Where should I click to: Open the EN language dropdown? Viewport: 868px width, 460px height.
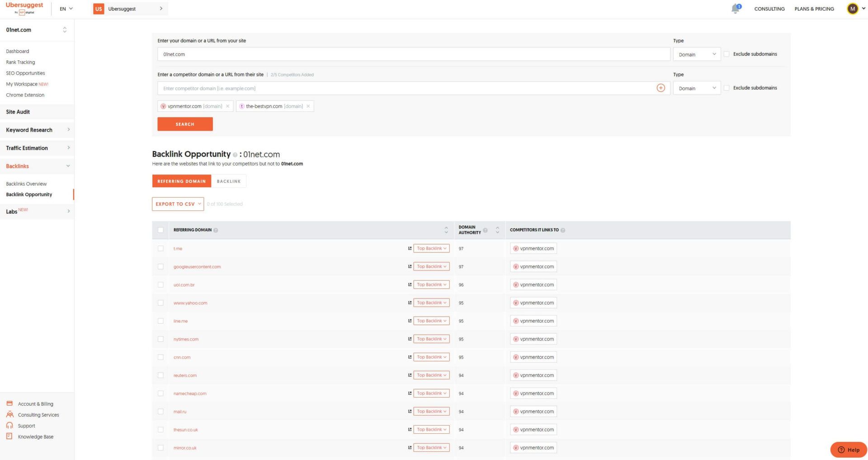(66, 9)
